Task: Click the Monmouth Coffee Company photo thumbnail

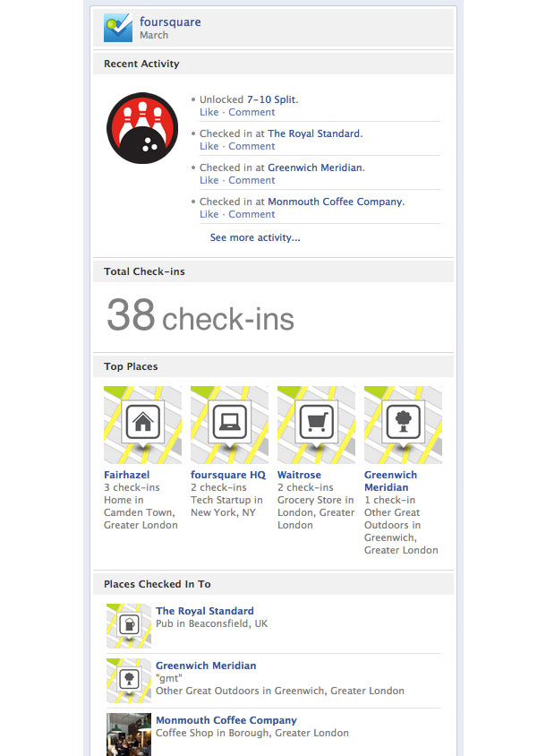Action: pyautogui.click(x=129, y=735)
